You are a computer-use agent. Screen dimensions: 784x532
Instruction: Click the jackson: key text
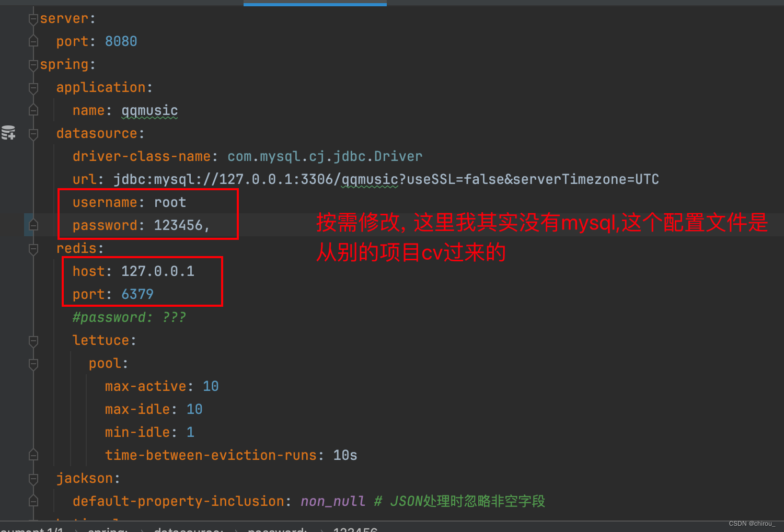tap(88, 478)
